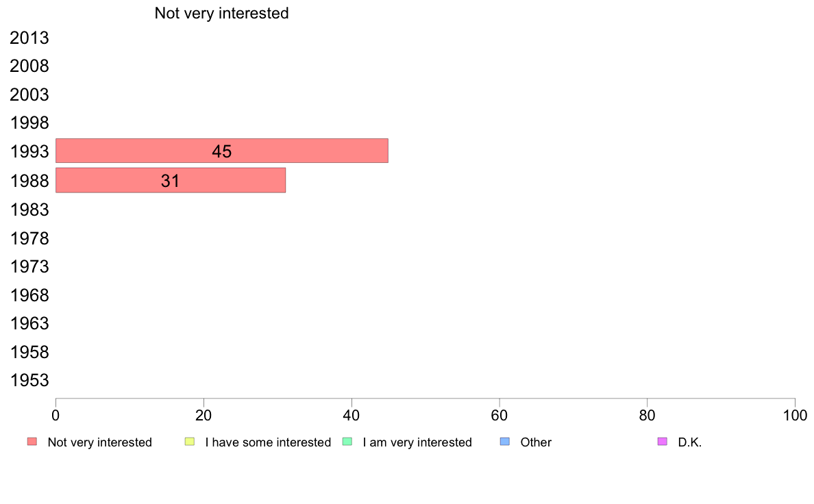Select the 1993 bar showing 45
Screen dimensions: 814x504
pos(222,151)
